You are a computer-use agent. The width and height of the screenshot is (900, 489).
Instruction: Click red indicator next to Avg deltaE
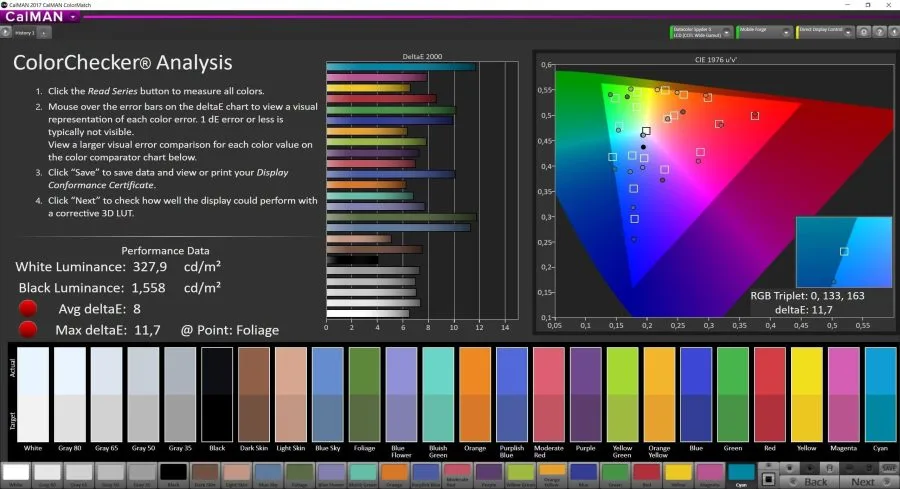click(28, 309)
